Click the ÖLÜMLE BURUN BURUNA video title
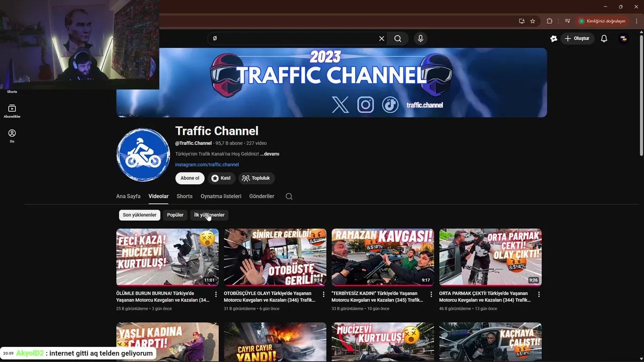The image size is (644, 362). [163, 297]
